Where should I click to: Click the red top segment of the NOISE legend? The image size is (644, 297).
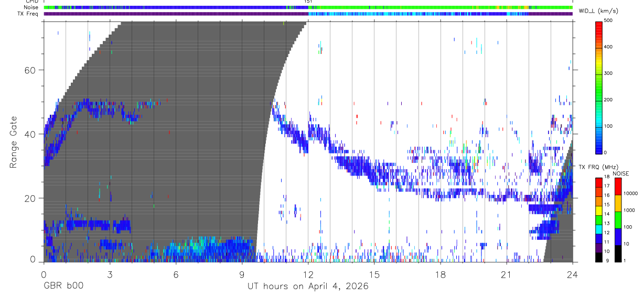coord(618,186)
